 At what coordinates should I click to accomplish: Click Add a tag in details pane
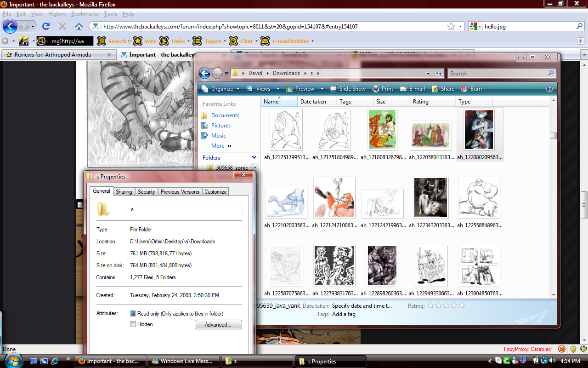(x=344, y=314)
